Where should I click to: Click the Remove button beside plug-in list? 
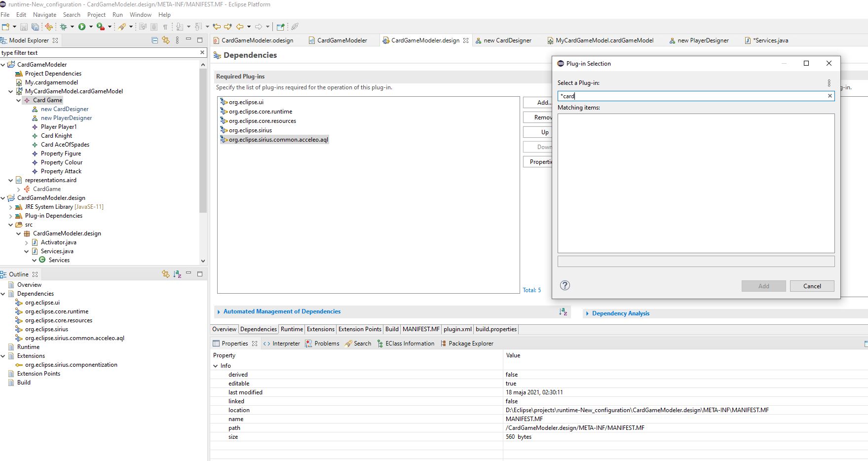[538, 117]
